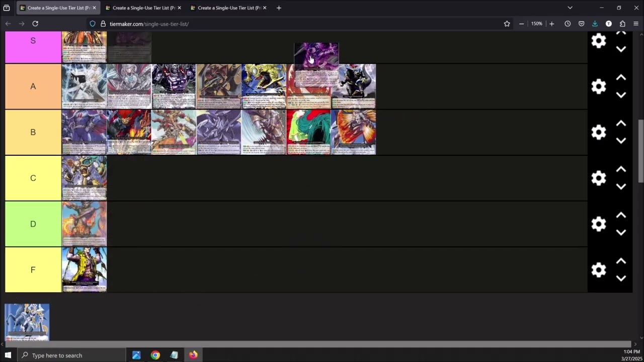
Task: Zoom out with minus button in toolbar
Action: [x=521, y=24]
